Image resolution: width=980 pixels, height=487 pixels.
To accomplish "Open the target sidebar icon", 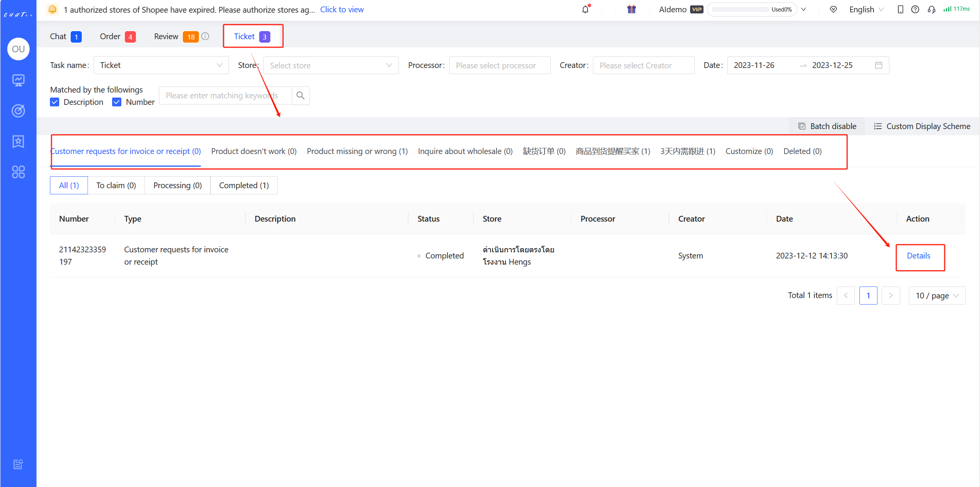I will (18, 111).
